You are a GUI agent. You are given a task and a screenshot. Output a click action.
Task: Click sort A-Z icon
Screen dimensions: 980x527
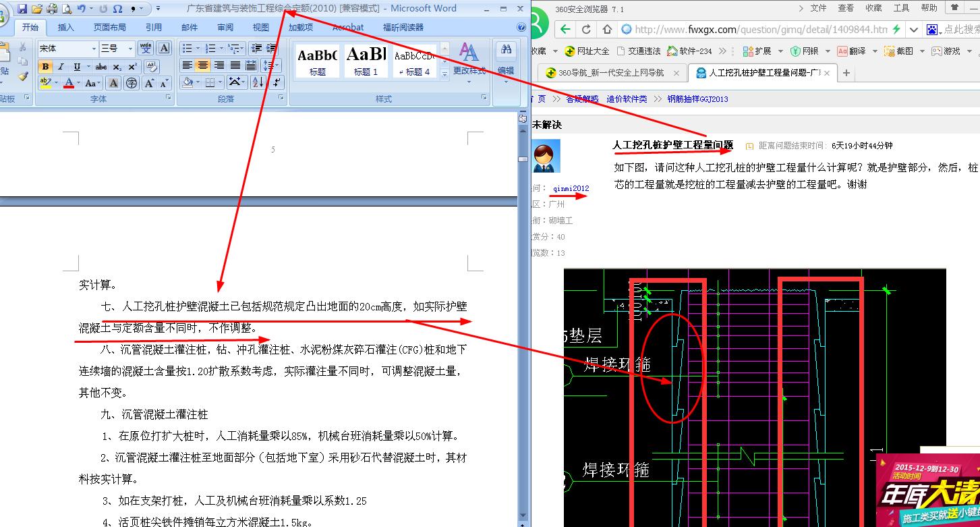point(258,82)
